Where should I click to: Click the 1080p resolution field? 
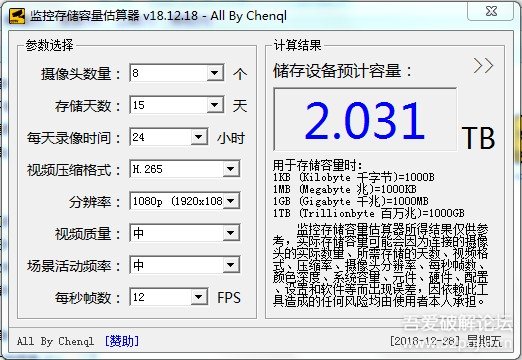coord(184,201)
